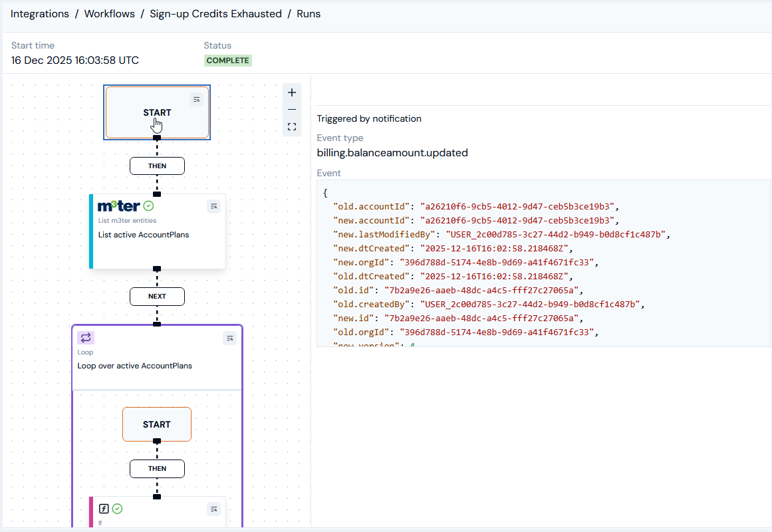Zoom in on the workflow canvas
Image resolution: width=772 pixels, height=532 pixels.
(292, 92)
